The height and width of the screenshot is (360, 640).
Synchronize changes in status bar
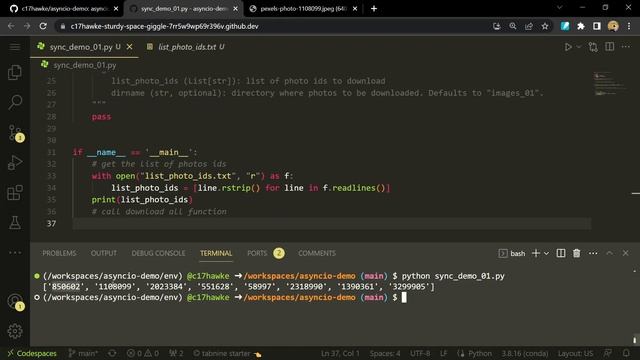[x=112, y=353]
